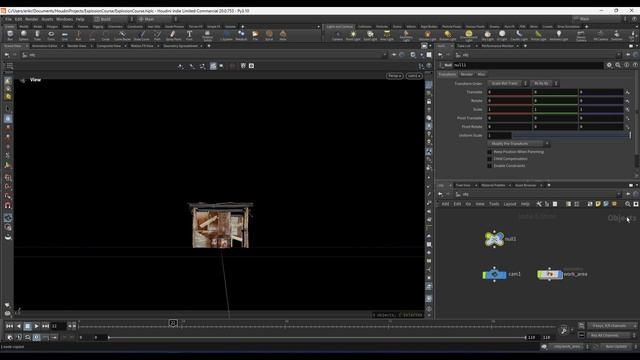640x360 pixels.
Task: Open the cam1 camera dropdown in viewport
Action: [x=414, y=76]
